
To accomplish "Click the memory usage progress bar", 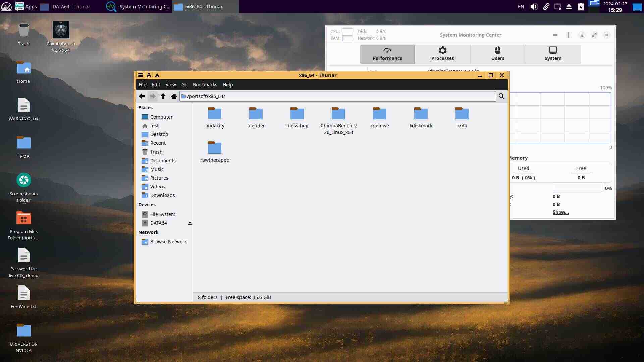I will point(578,188).
